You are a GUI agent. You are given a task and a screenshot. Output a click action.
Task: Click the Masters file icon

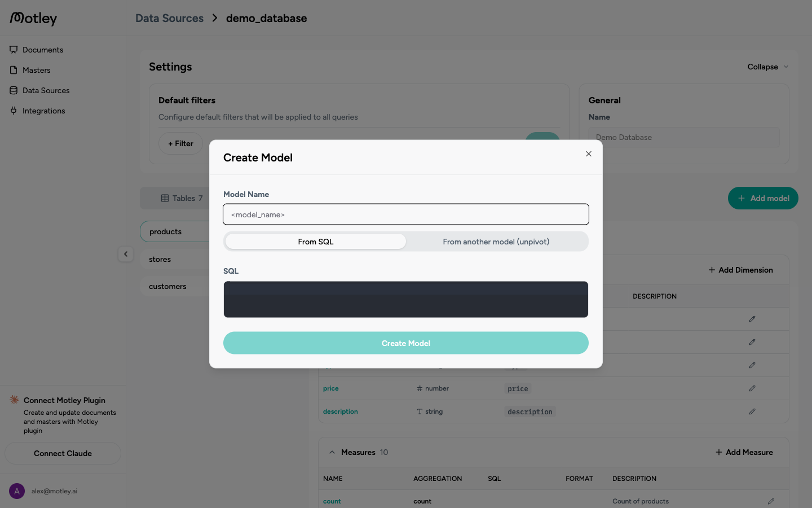coord(14,70)
